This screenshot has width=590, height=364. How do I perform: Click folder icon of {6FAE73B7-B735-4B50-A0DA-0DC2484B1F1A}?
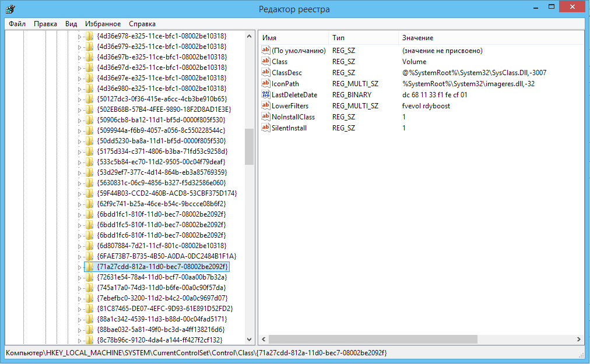point(89,256)
